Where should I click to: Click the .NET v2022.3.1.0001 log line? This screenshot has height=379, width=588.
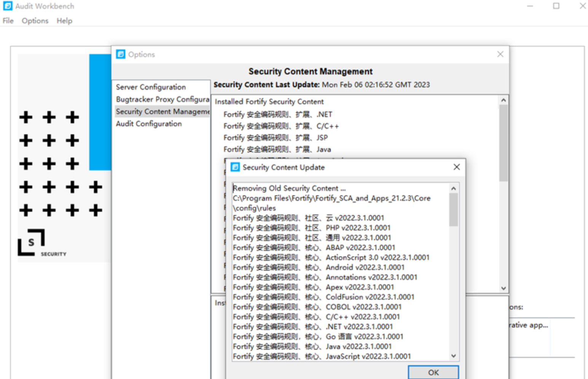click(313, 327)
